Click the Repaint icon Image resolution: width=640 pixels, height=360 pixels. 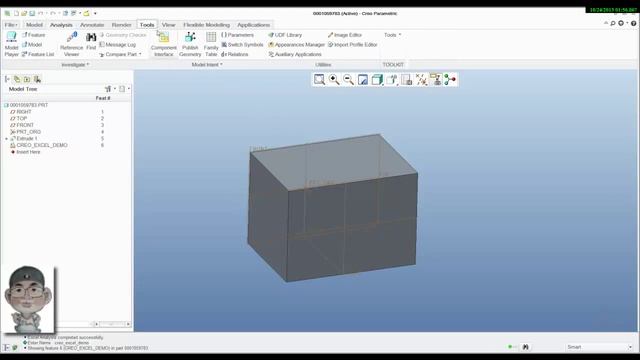363,80
